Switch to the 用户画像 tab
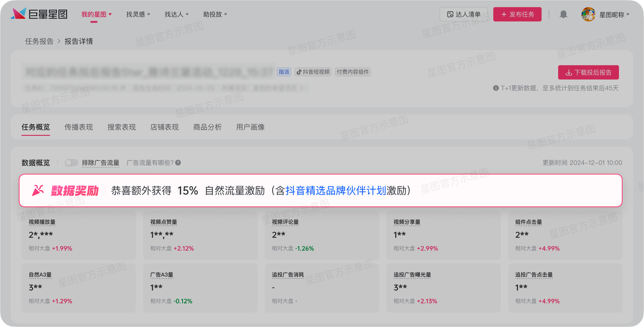Viewport: 644px width, 327px height. click(251, 127)
